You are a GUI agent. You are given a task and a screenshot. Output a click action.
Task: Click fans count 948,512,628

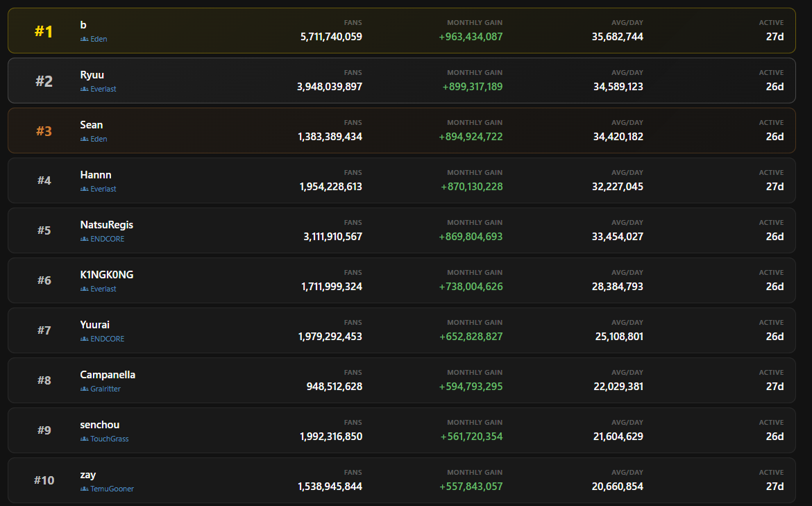coord(335,387)
